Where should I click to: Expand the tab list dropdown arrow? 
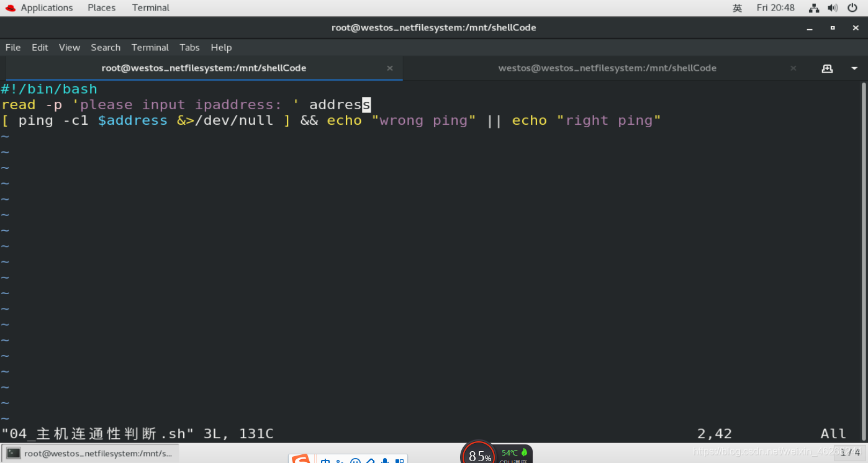pyautogui.click(x=854, y=68)
